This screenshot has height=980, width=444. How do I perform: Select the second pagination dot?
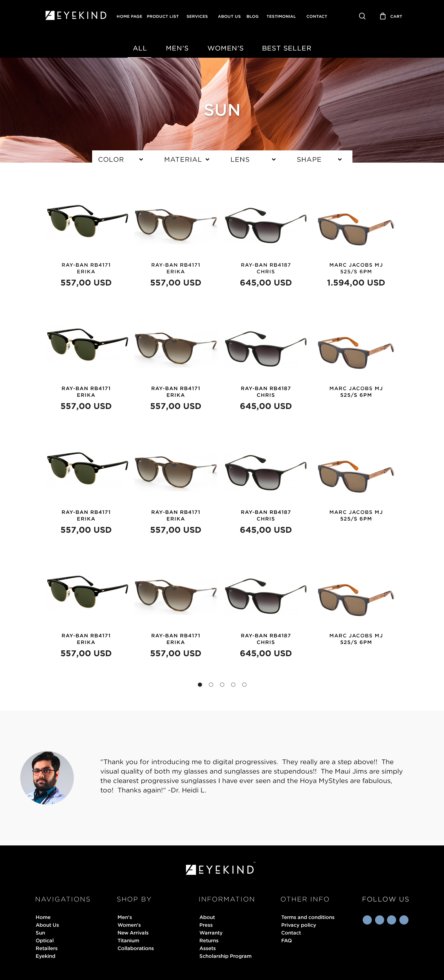pyautogui.click(x=211, y=685)
